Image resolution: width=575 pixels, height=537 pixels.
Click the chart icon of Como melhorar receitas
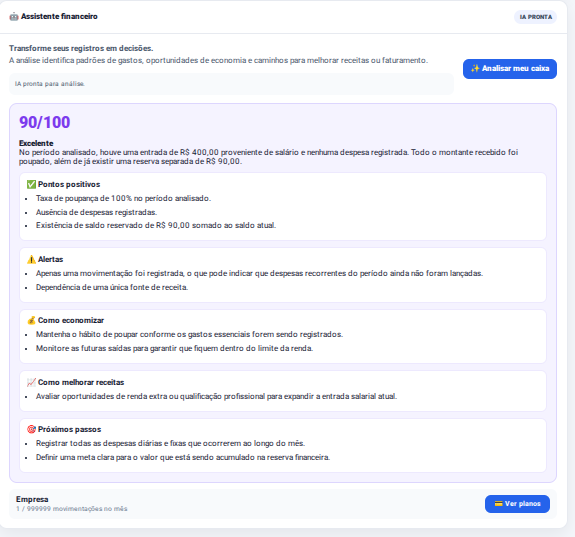click(31, 382)
